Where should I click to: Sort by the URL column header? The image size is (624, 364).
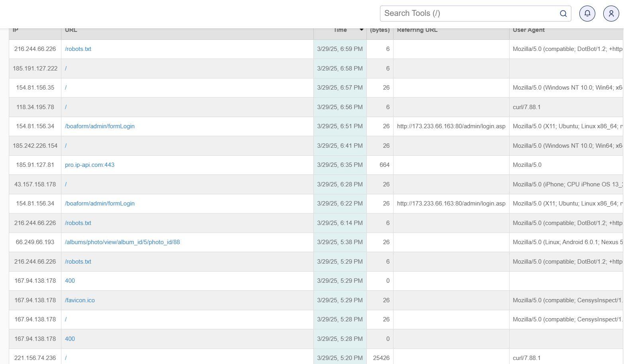coord(71,30)
